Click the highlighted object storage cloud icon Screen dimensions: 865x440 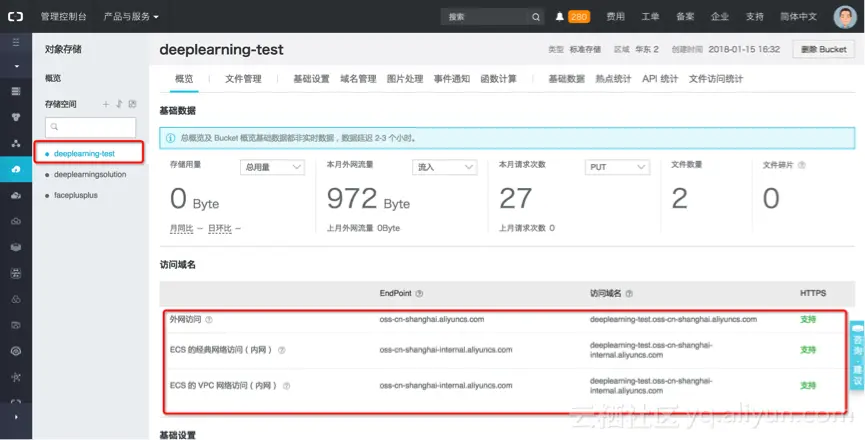tap(16, 169)
